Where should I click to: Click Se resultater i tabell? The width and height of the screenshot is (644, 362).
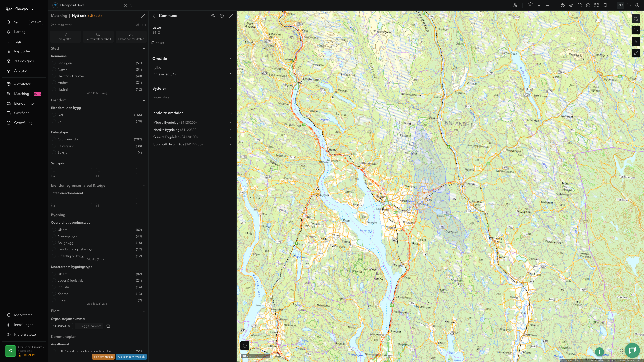click(x=98, y=36)
